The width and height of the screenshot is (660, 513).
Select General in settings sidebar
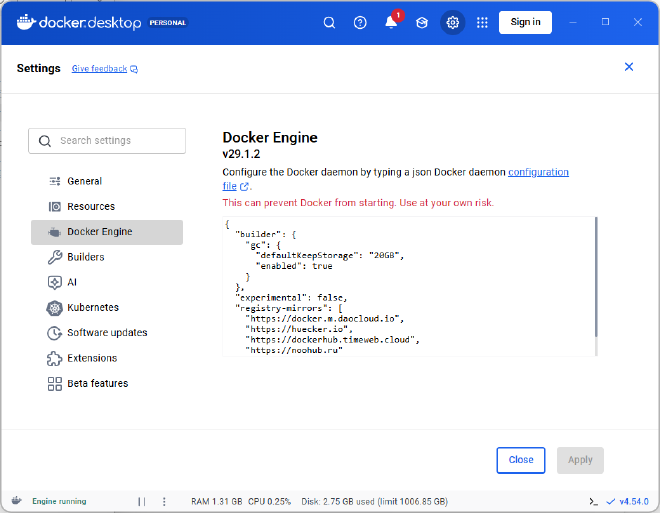click(84, 181)
